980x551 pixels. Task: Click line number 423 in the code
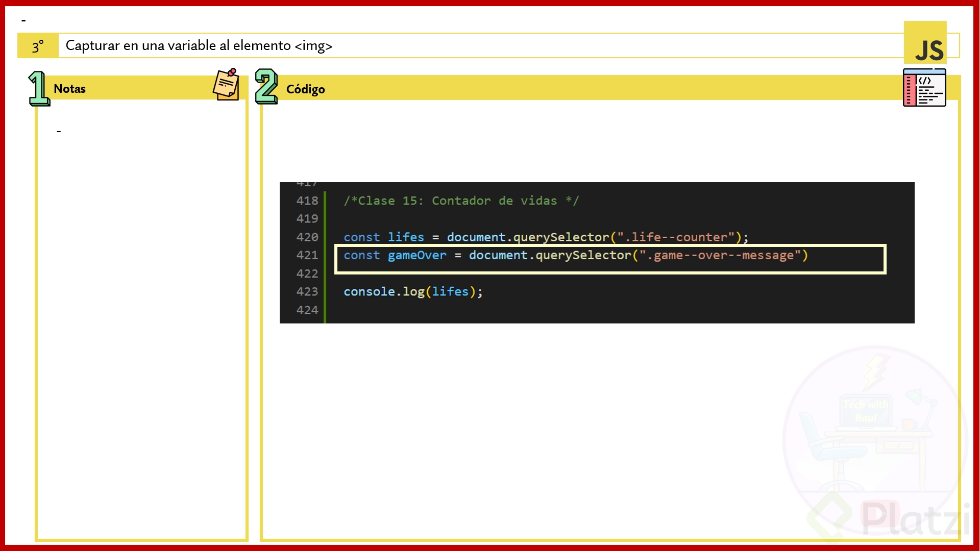(x=307, y=291)
